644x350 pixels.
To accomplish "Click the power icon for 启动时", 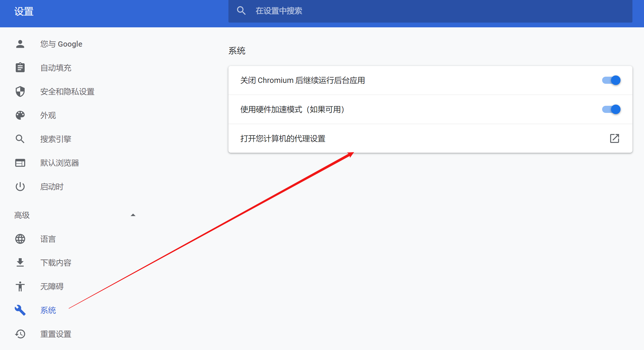I will tap(20, 187).
